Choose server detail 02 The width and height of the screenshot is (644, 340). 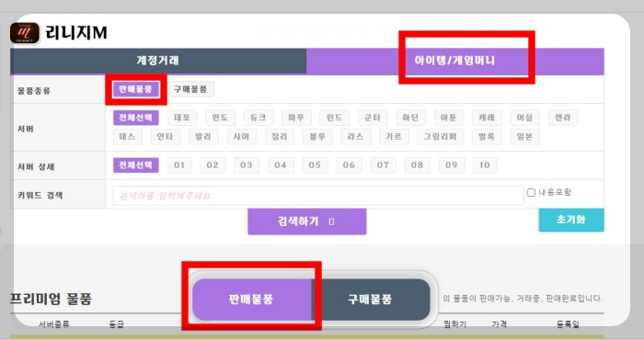213,165
